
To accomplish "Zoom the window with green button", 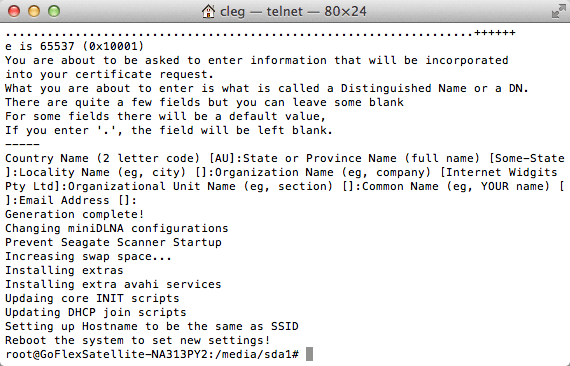I will coord(54,11).
